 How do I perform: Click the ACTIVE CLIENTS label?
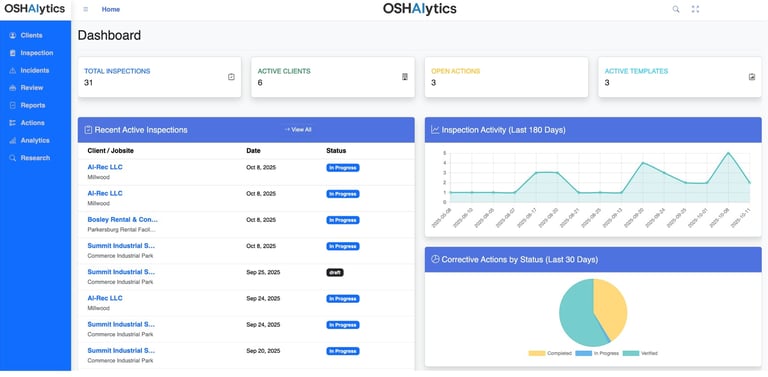pyautogui.click(x=284, y=71)
